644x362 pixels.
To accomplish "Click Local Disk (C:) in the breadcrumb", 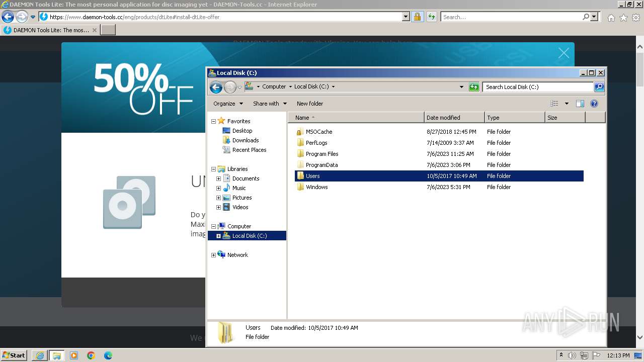I will (311, 87).
